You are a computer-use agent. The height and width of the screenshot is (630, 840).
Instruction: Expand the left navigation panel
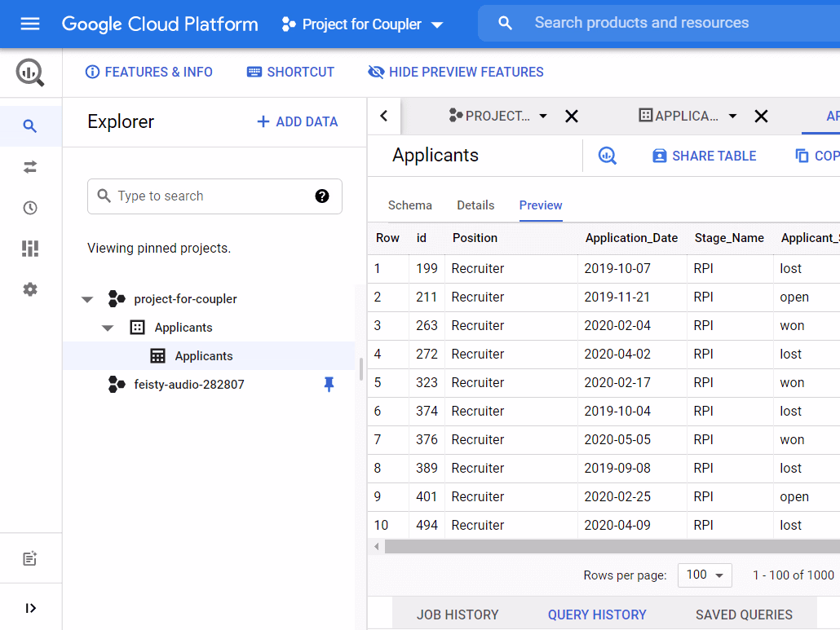(x=30, y=608)
